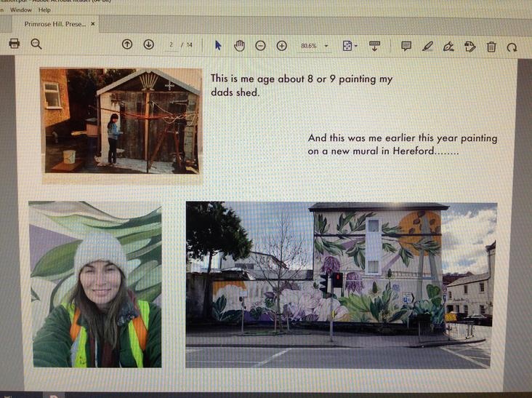Image resolution: width=532 pixels, height=398 pixels.
Task: Select the Highlight text tool
Action: click(427, 47)
